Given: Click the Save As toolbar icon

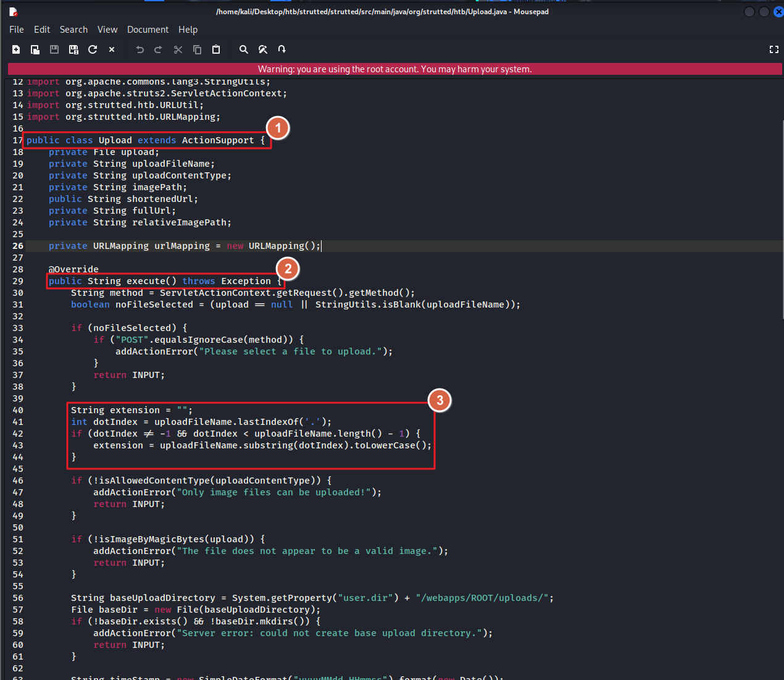Looking at the screenshot, I should tap(73, 49).
